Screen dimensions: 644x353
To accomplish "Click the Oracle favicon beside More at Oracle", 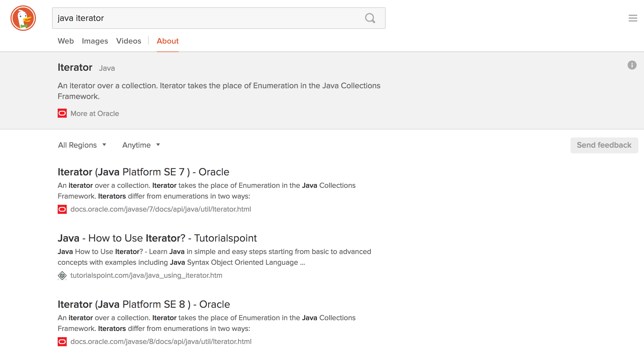I will pos(62,113).
